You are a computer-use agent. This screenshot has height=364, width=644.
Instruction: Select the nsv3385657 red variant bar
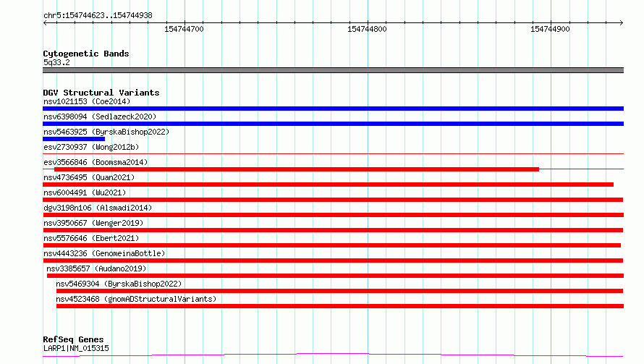[x=335, y=276]
